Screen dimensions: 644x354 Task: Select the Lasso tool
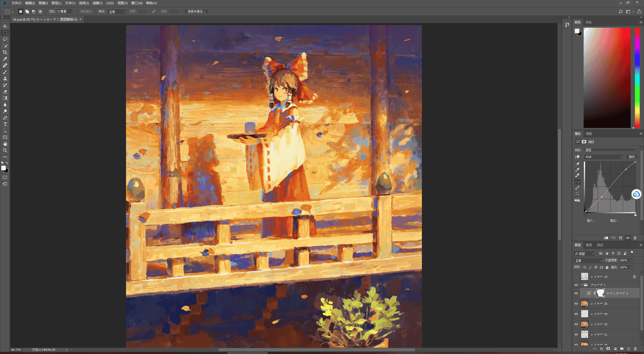[5, 39]
